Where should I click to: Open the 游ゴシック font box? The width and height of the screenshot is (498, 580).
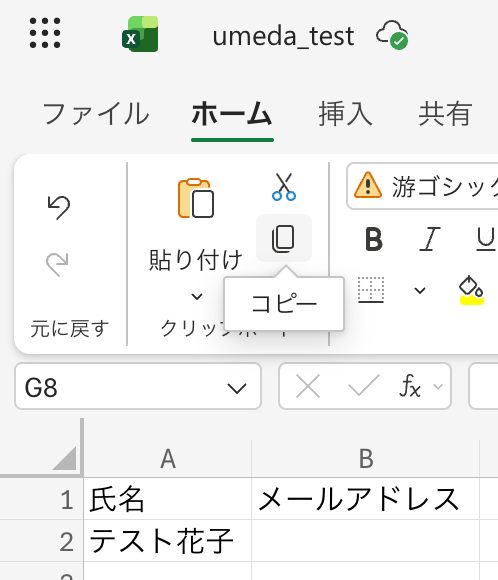pyautogui.click(x=422, y=186)
